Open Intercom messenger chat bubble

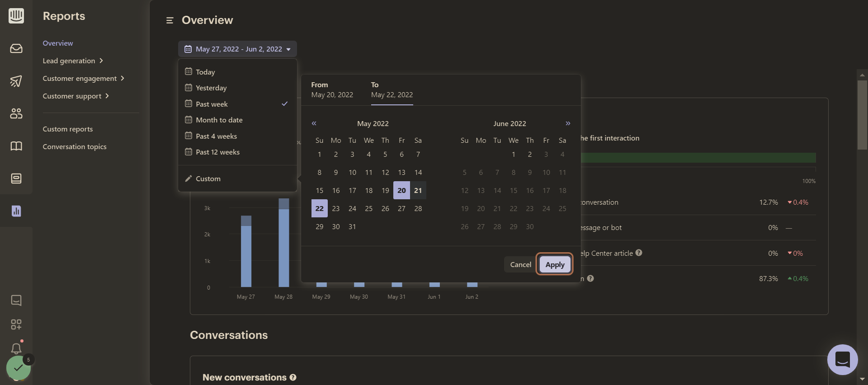[842, 360]
